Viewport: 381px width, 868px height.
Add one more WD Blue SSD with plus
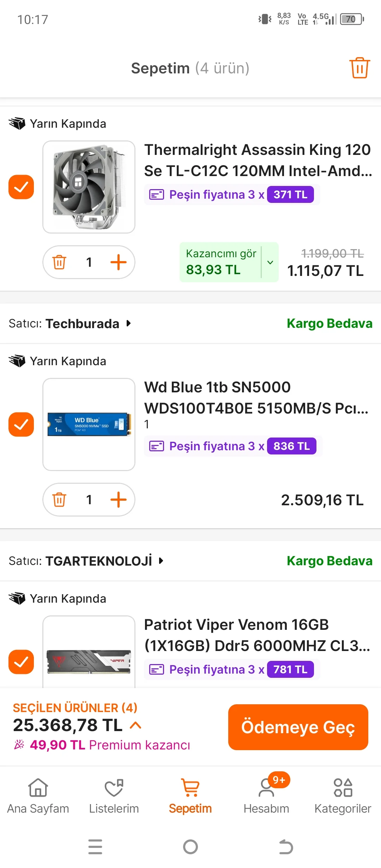(119, 500)
